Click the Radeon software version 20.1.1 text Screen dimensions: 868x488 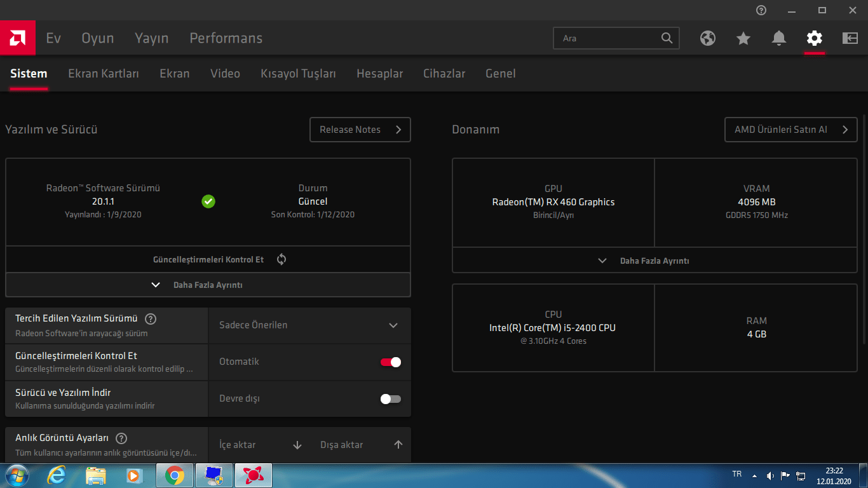pyautogui.click(x=103, y=201)
